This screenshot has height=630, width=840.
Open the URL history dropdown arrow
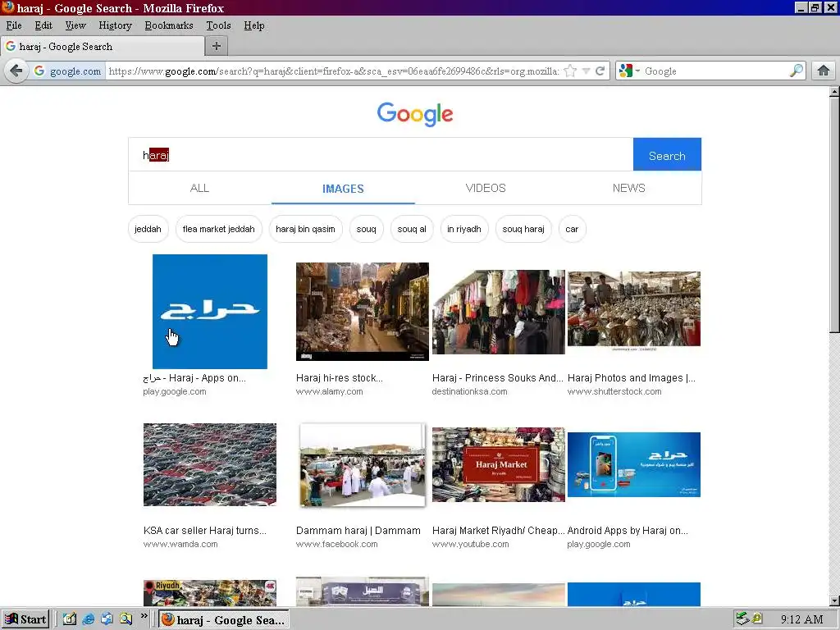pyautogui.click(x=586, y=71)
